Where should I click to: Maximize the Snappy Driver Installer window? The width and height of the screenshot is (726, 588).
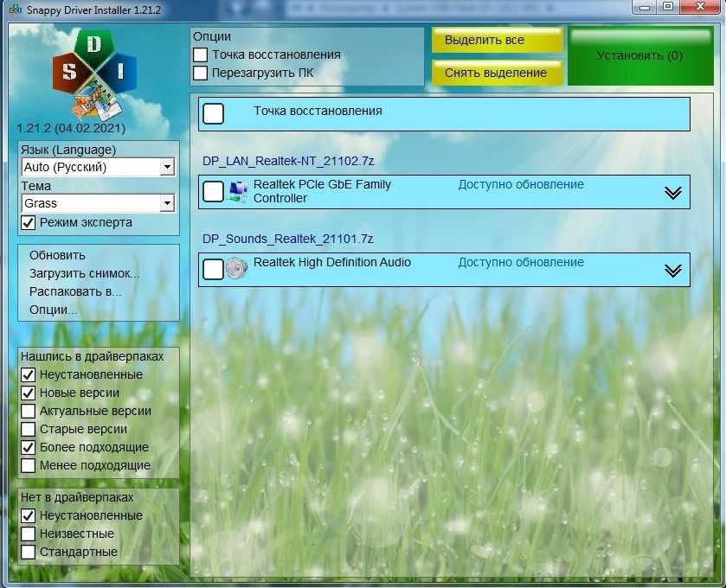tap(668, 8)
